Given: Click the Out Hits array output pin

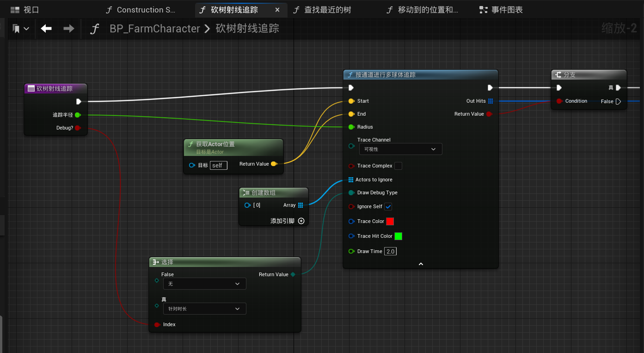Looking at the screenshot, I should click(490, 101).
